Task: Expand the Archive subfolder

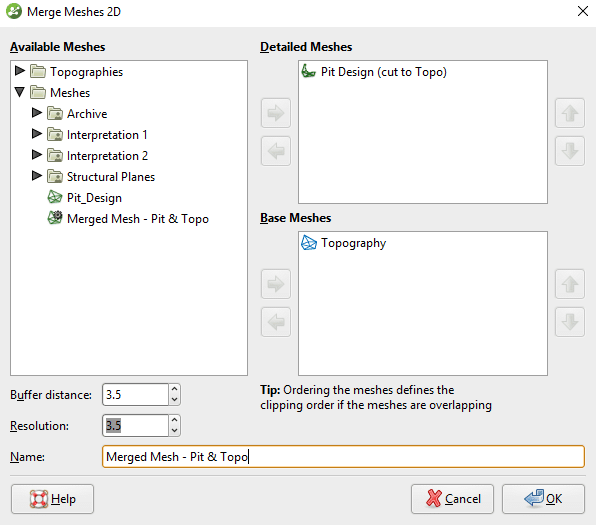Action: click(37, 113)
